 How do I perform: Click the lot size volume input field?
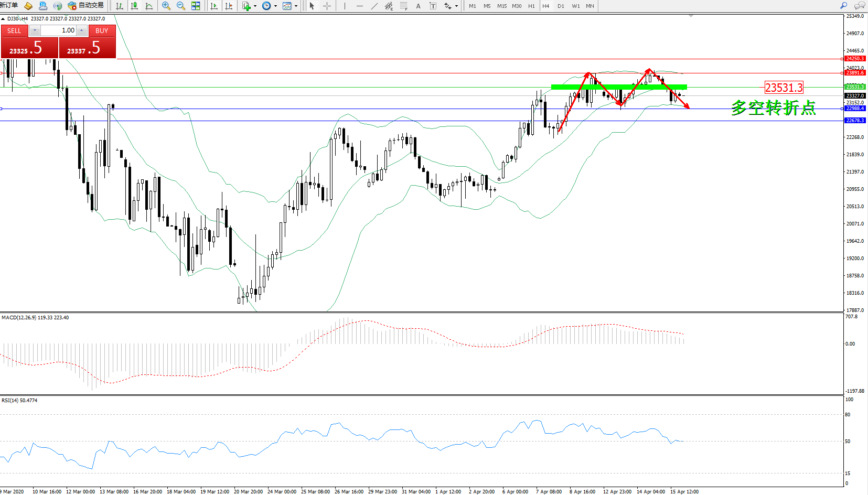tap(59, 30)
